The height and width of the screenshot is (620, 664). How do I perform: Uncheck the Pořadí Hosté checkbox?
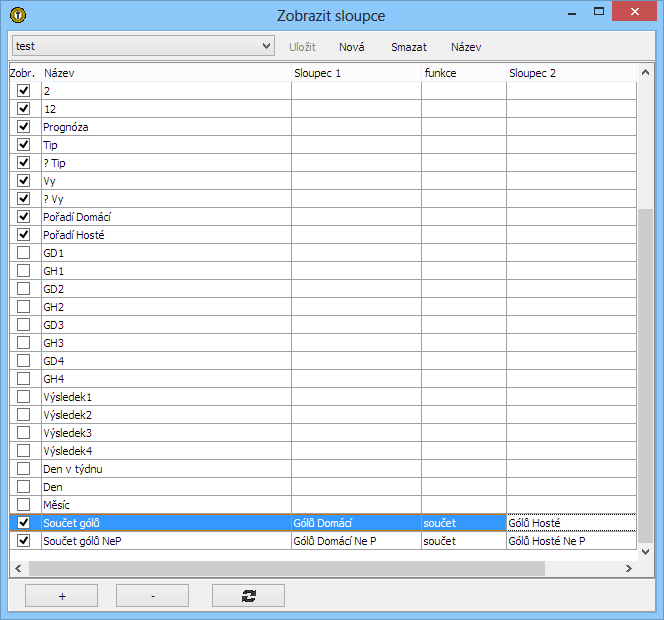23,235
